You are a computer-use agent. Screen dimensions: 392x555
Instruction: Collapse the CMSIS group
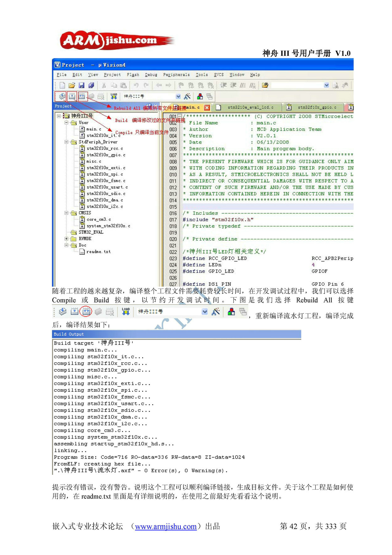pos(67,213)
